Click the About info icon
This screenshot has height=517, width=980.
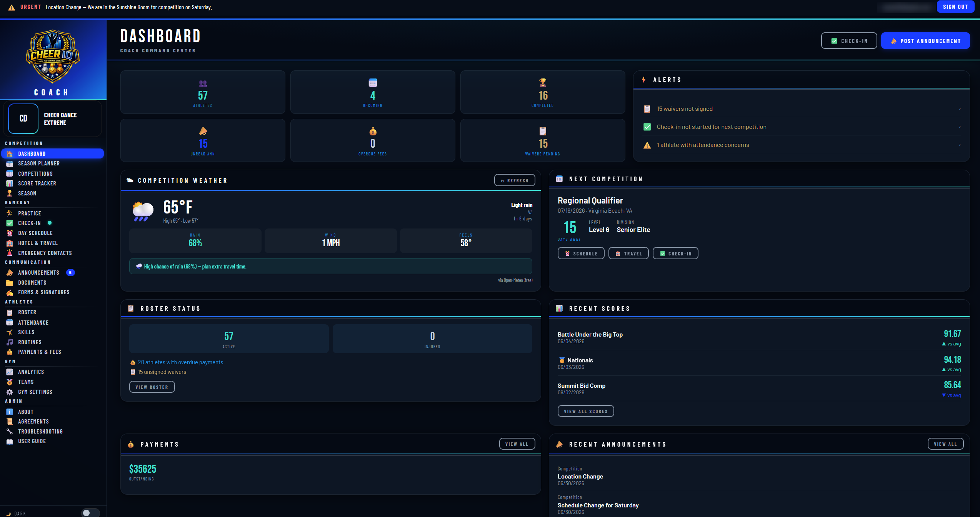[10, 412]
